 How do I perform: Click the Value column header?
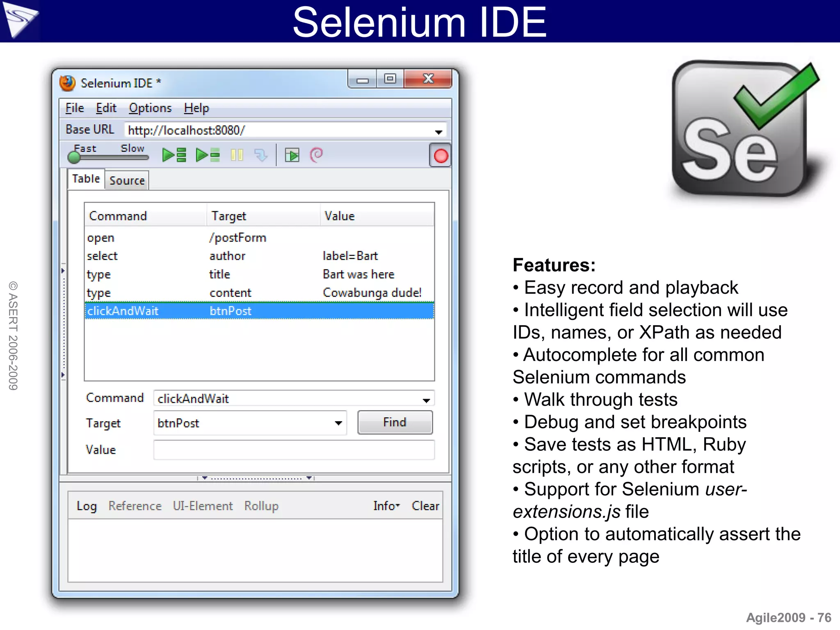377,216
